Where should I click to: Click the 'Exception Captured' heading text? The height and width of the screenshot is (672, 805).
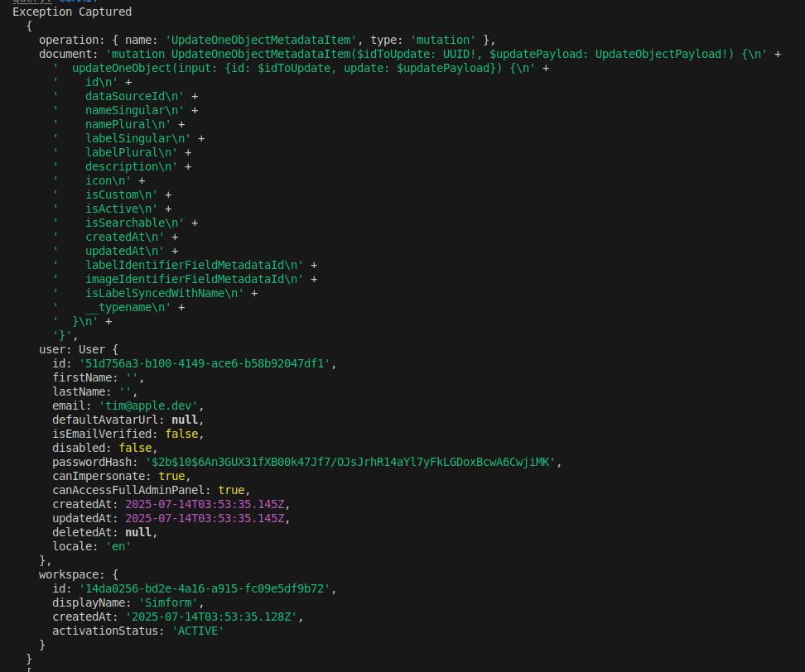point(72,12)
